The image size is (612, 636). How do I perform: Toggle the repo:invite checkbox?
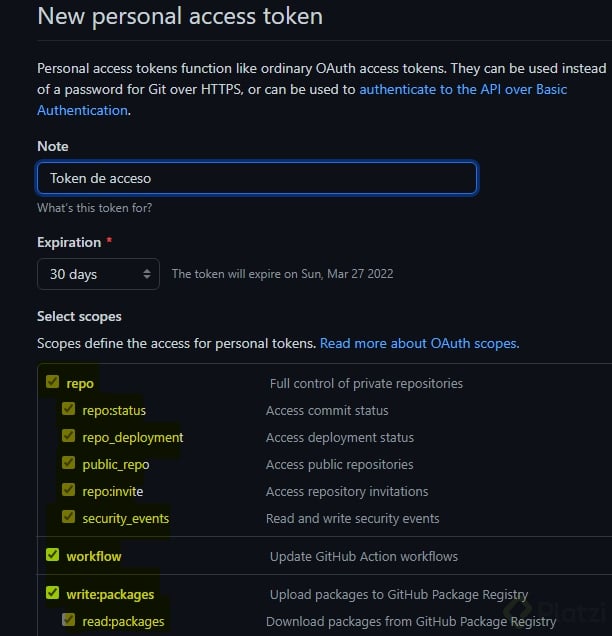68,490
